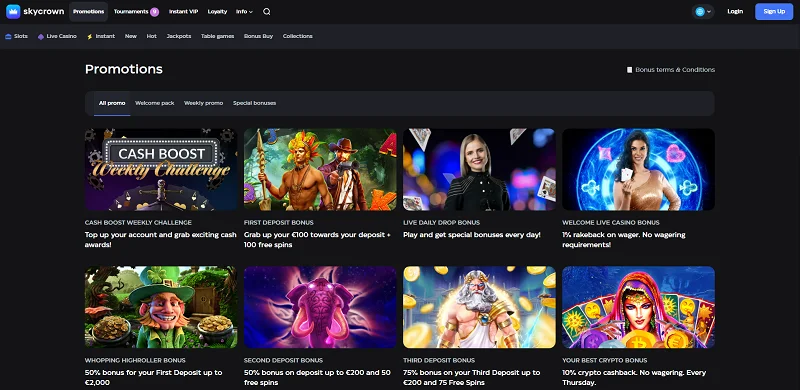Screen dimensions: 800x390
Task: Open the Promotions nav item
Action: (88, 12)
